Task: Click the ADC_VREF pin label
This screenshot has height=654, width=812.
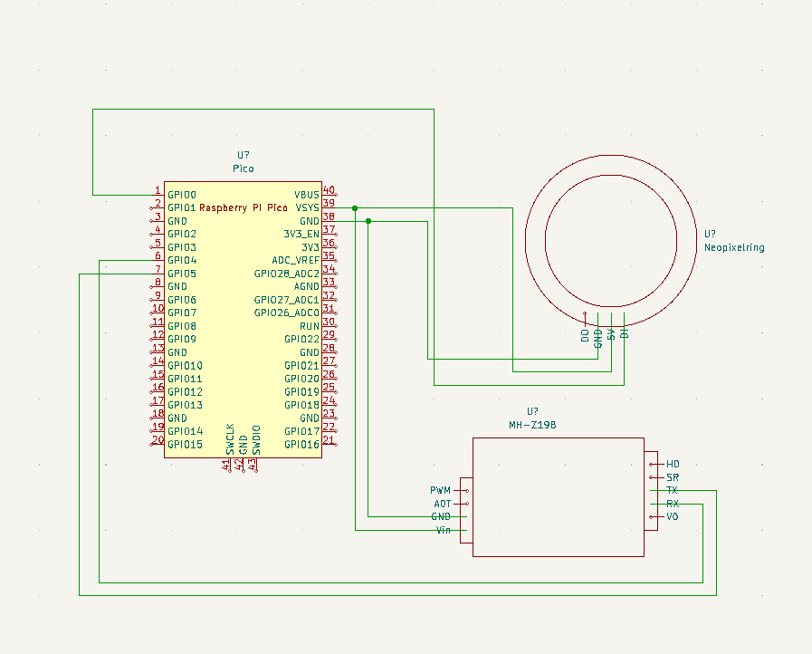Action: [296, 261]
